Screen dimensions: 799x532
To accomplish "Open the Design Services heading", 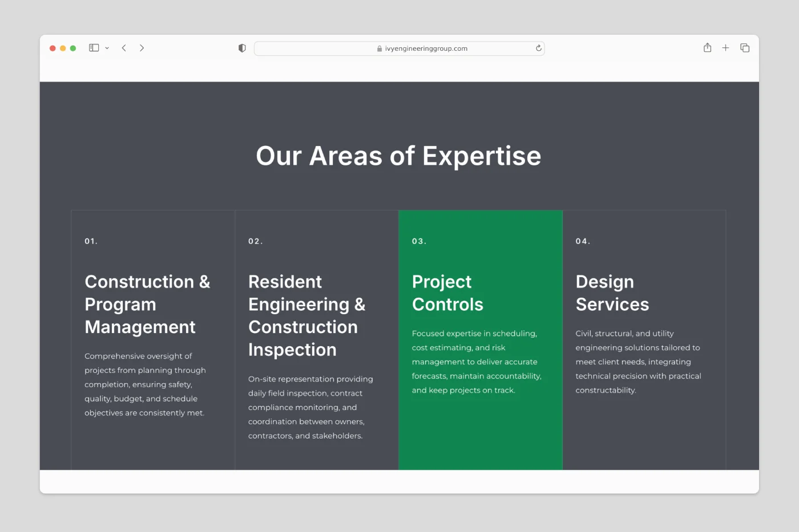I will (x=612, y=293).
